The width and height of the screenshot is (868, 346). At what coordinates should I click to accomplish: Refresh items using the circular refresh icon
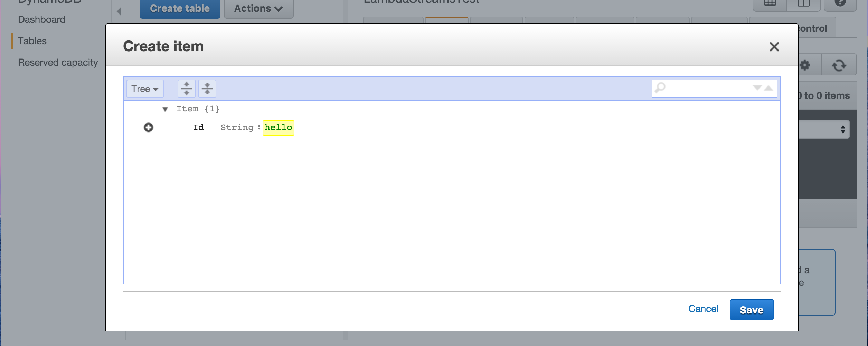click(840, 64)
